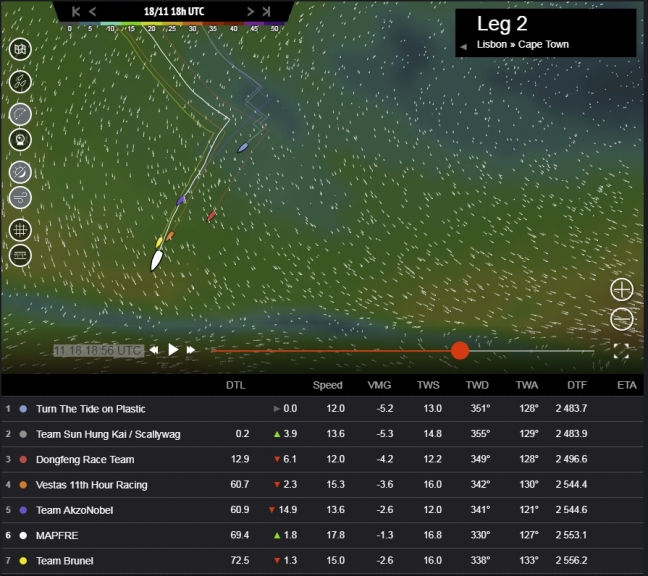Sort table by ETA column
Screen dimensions: 648x576
(x=627, y=385)
